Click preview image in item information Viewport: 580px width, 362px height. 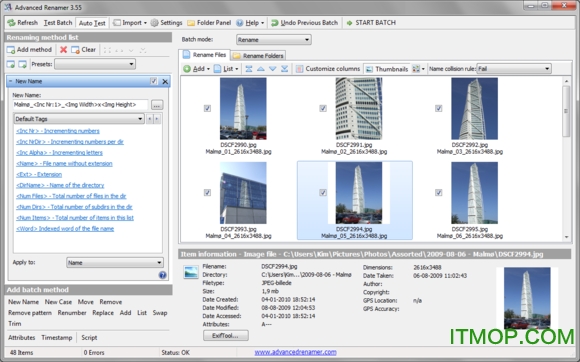coord(527,298)
